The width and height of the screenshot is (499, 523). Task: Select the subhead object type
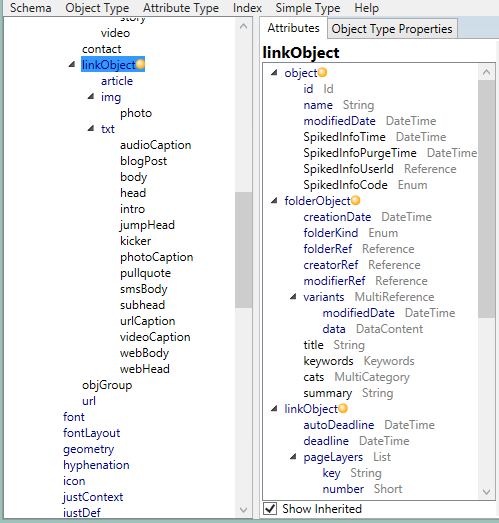click(x=142, y=305)
